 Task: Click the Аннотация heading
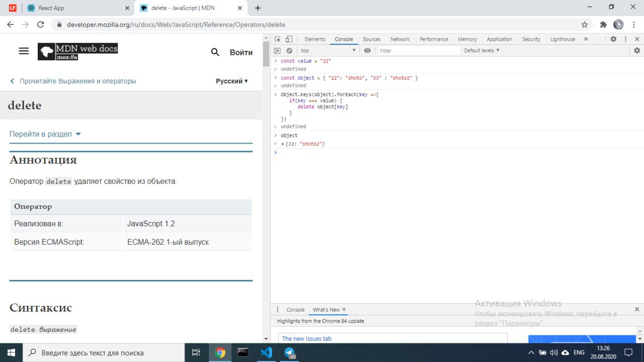[x=43, y=160]
